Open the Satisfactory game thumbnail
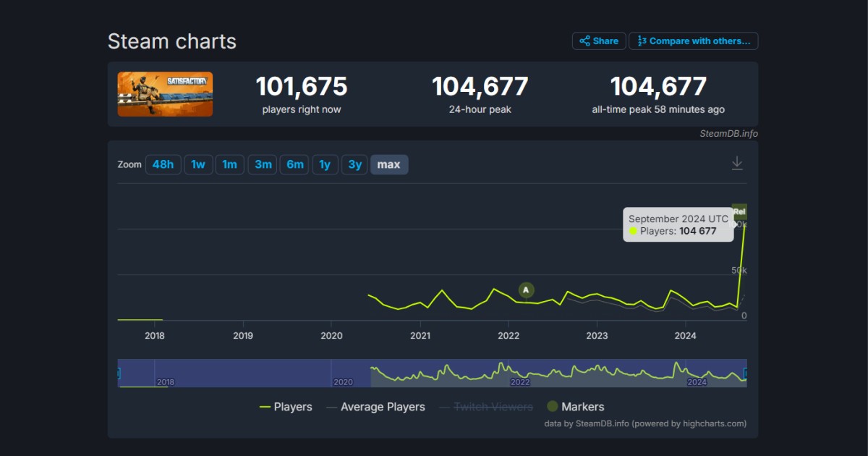The image size is (868, 456). (165, 94)
